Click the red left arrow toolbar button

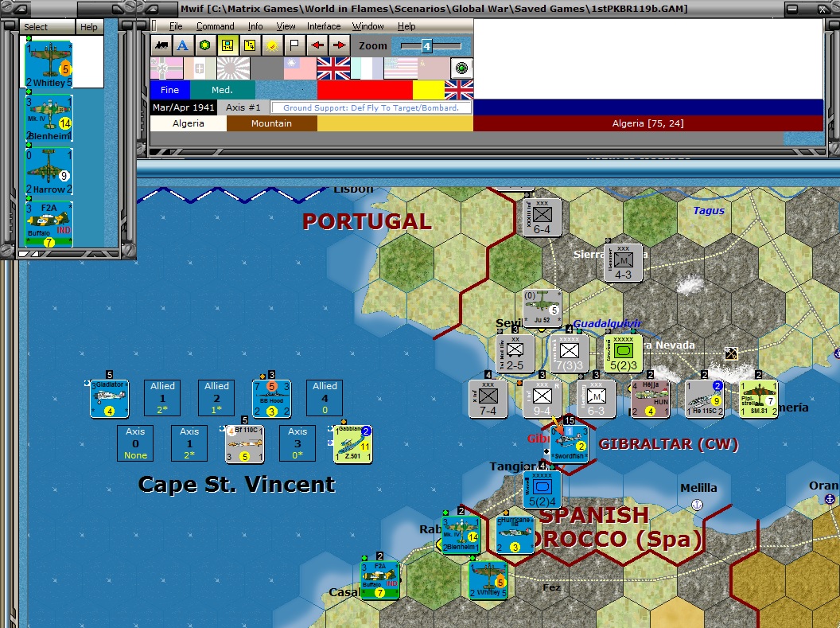(317, 45)
